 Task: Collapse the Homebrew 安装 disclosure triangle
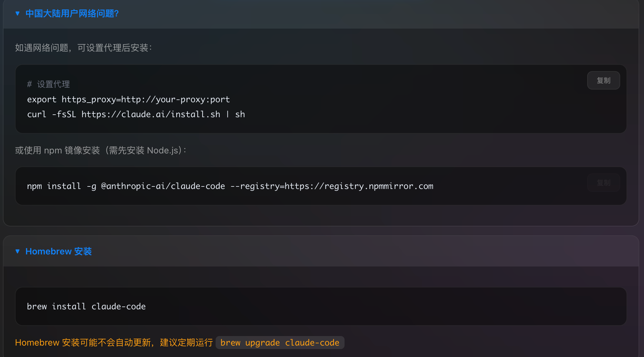click(17, 251)
